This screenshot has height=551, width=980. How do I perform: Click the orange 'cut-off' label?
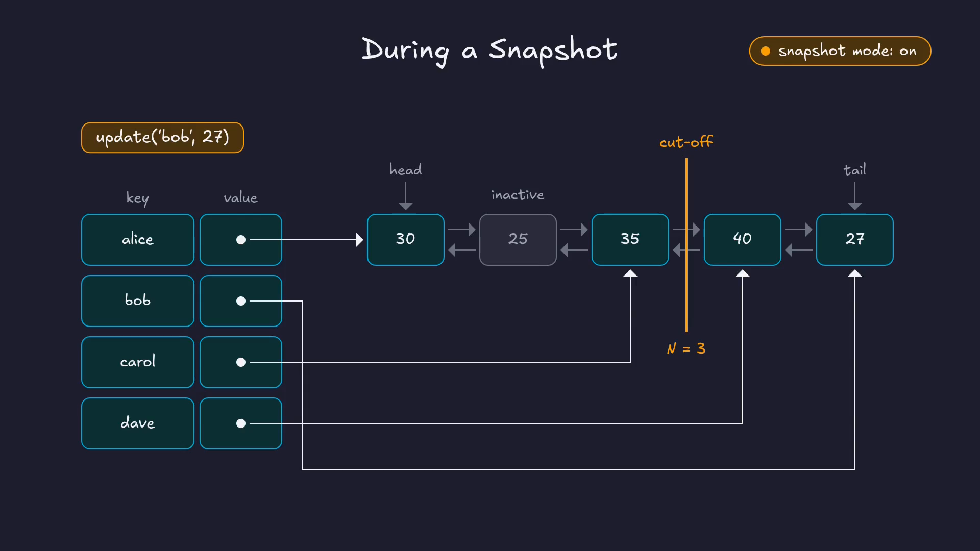(x=687, y=142)
